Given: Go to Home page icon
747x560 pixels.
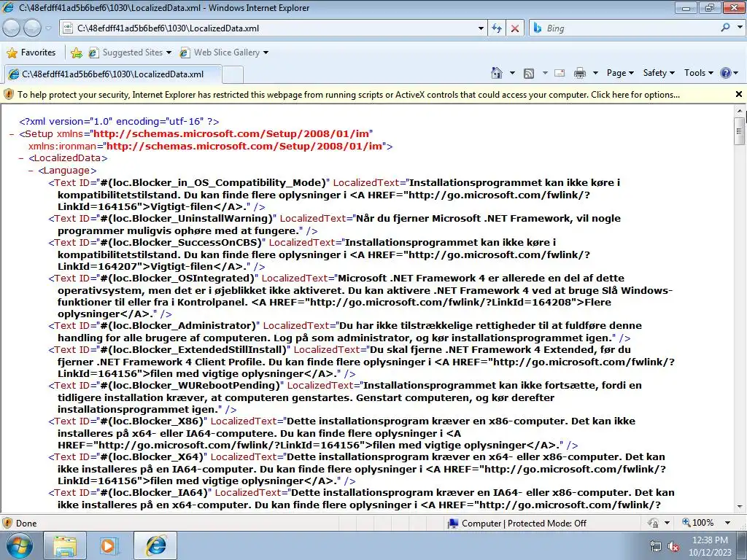Looking at the screenshot, I should 496,73.
